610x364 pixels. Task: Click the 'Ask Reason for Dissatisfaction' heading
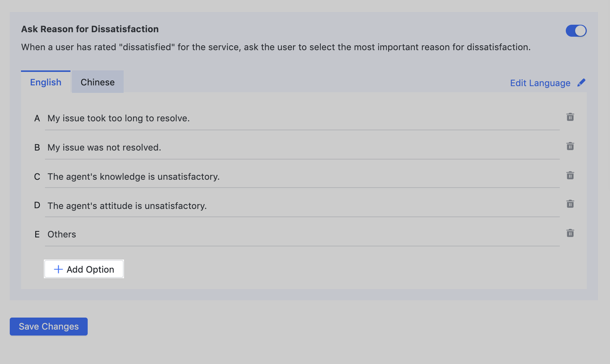[90, 29]
